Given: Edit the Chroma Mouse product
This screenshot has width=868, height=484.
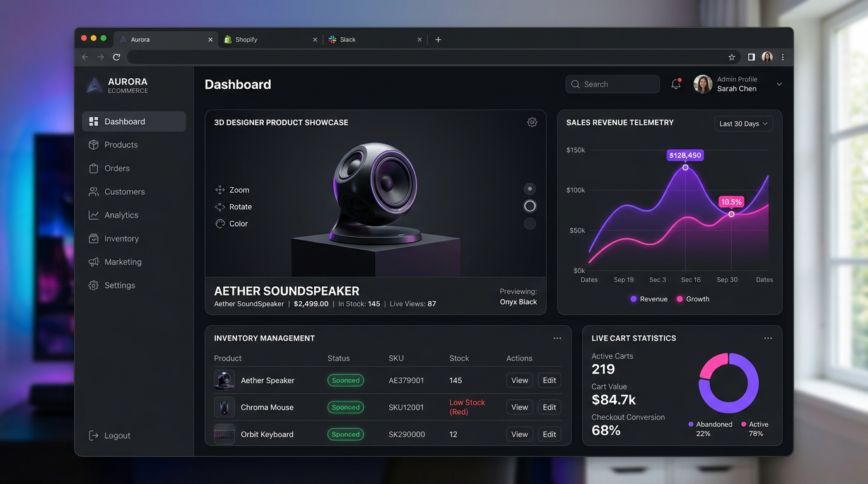Looking at the screenshot, I should (549, 407).
